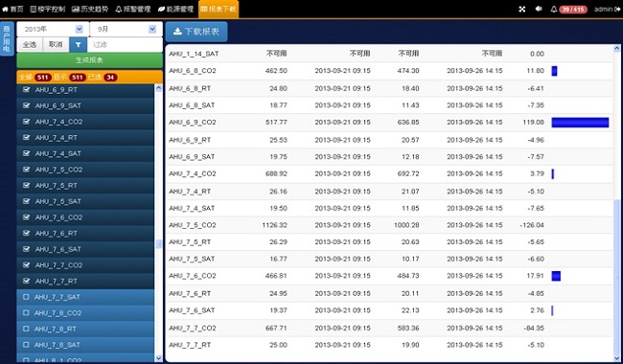Click the admin logout icon

[x=617, y=10]
